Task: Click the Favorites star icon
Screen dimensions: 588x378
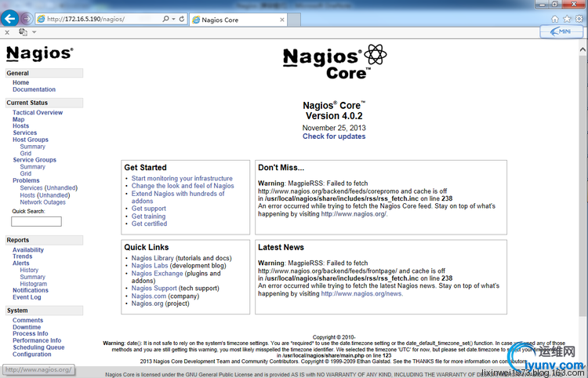Action: (567, 19)
